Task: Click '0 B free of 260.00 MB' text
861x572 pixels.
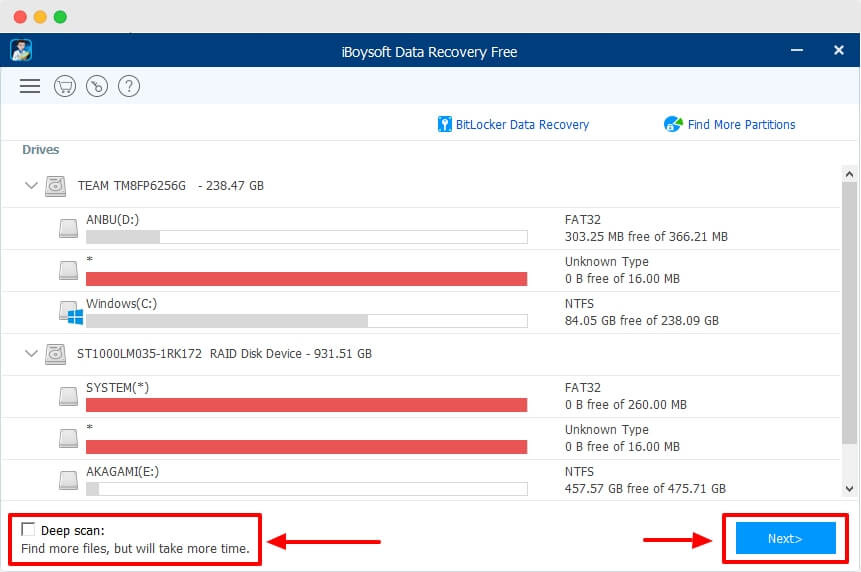Action: (625, 405)
